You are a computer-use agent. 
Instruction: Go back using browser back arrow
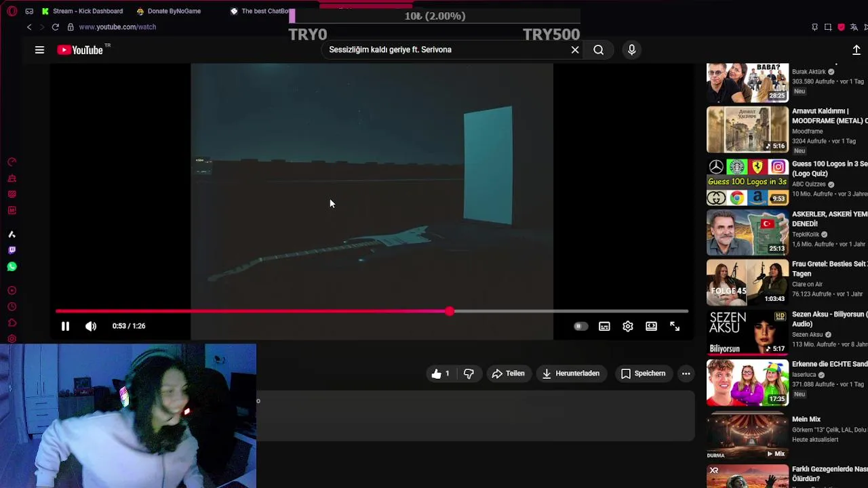(x=29, y=27)
